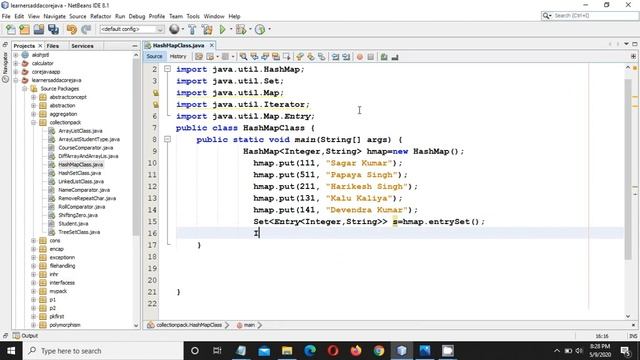The height and width of the screenshot is (360, 640).
Task: Click the Undo toolbar icon
Action: [72, 29]
